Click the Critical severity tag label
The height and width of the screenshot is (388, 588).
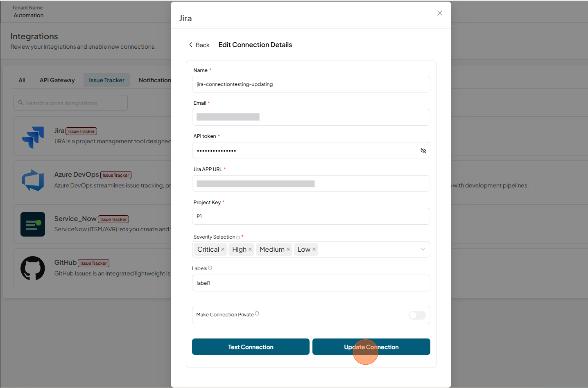click(208, 249)
